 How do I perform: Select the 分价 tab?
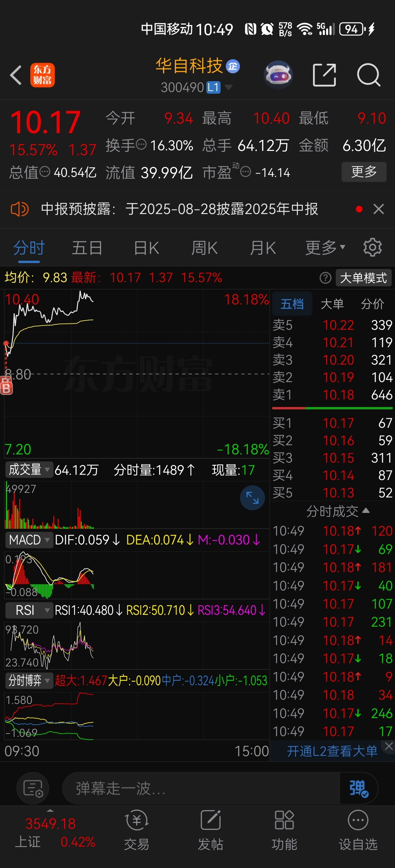[372, 303]
